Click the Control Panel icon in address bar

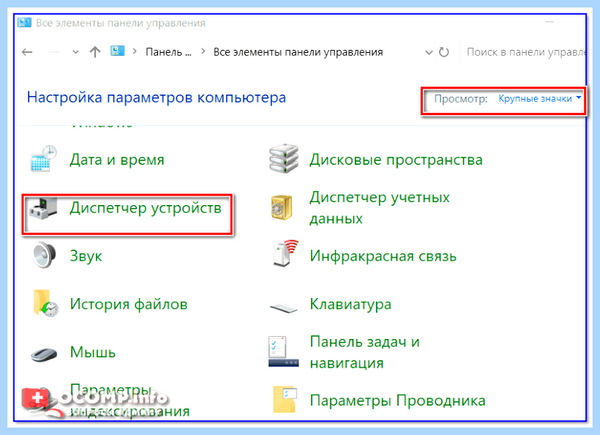[117, 51]
